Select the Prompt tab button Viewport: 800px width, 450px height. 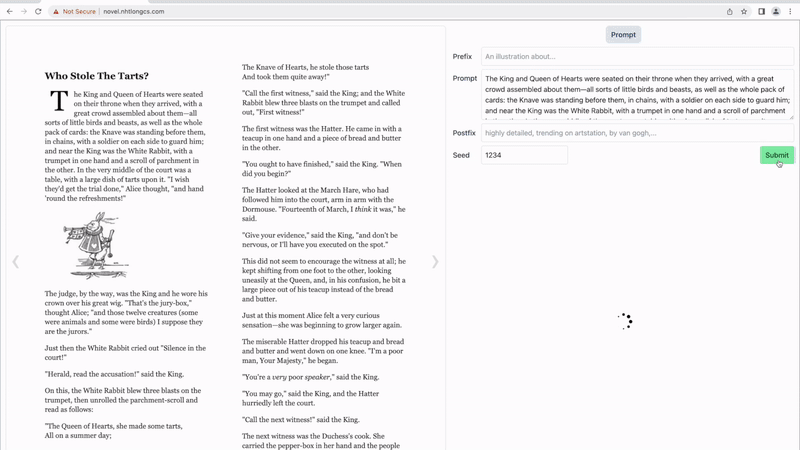click(623, 35)
